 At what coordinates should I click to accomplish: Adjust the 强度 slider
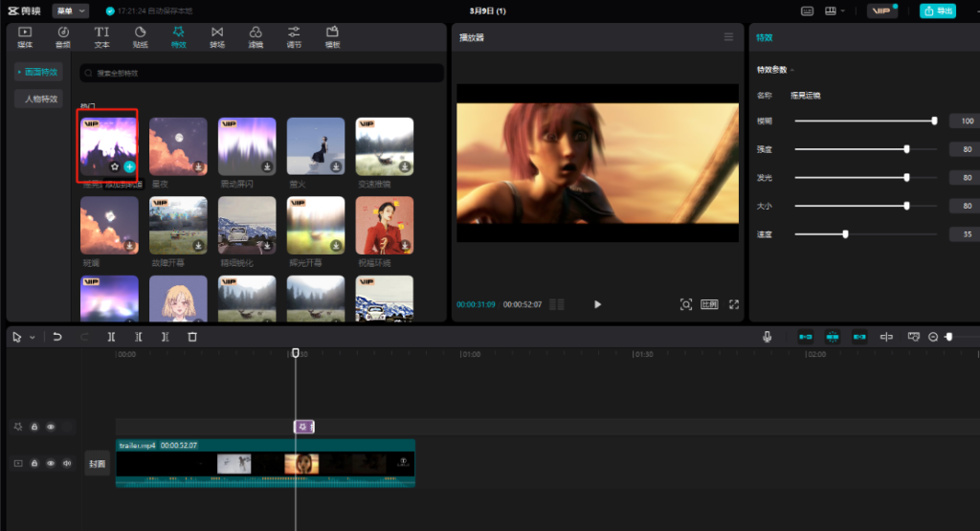coord(865,148)
